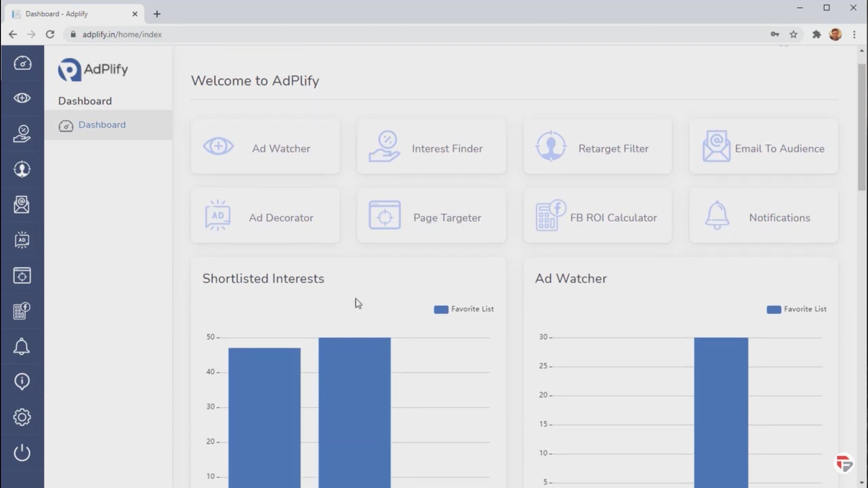
Task: Open Page Targeter sidebar icon
Action: [x=22, y=275]
